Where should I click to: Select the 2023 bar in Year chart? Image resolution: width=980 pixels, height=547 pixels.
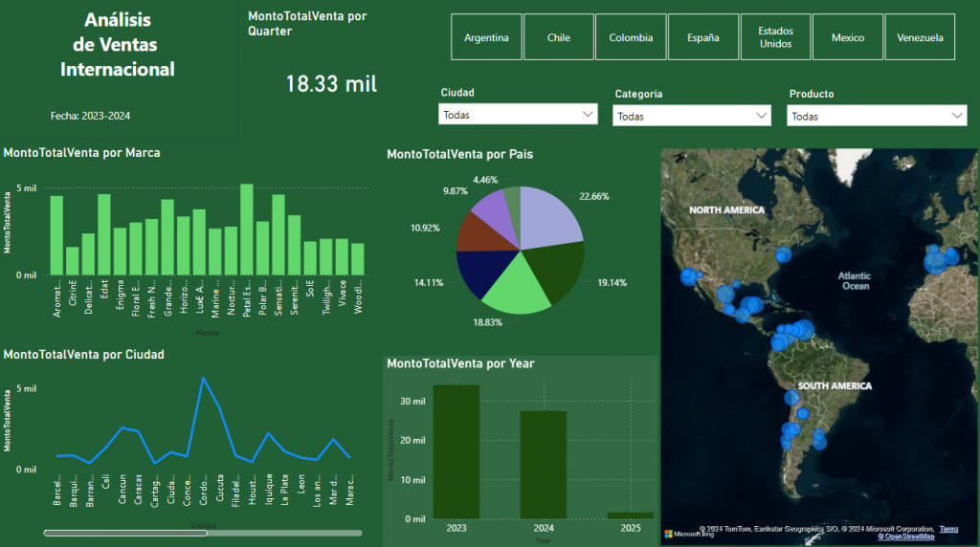point(457,451)
